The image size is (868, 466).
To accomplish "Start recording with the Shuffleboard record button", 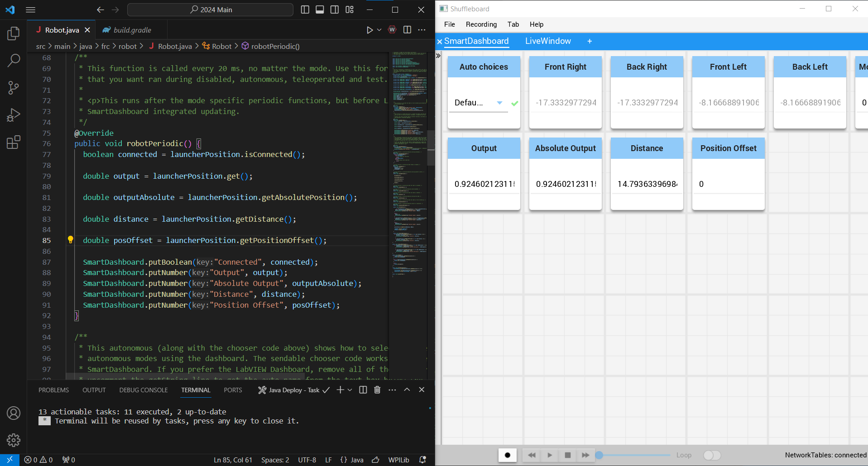I will pyautogui.click(x=508, y=455).
